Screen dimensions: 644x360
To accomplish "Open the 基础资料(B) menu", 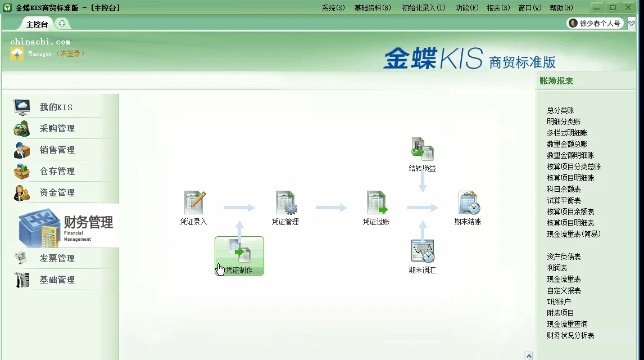I will click(373, 8).
